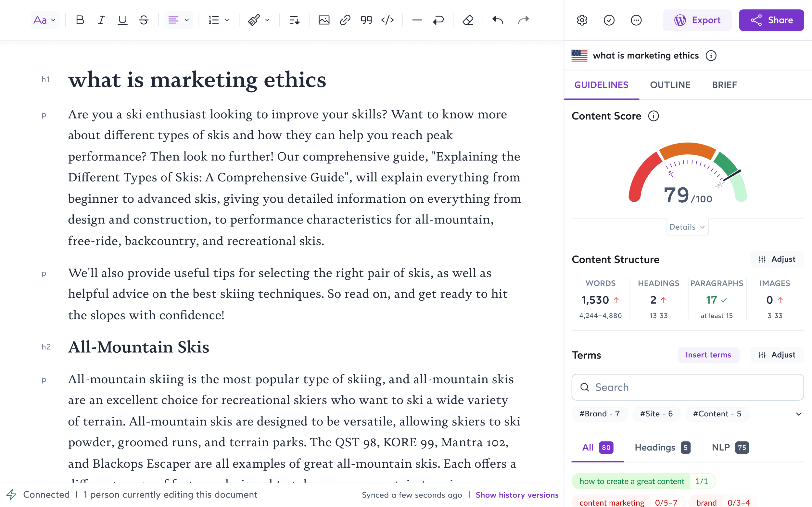
Task: Expand Content Score Details
Action: click(687, 227)
